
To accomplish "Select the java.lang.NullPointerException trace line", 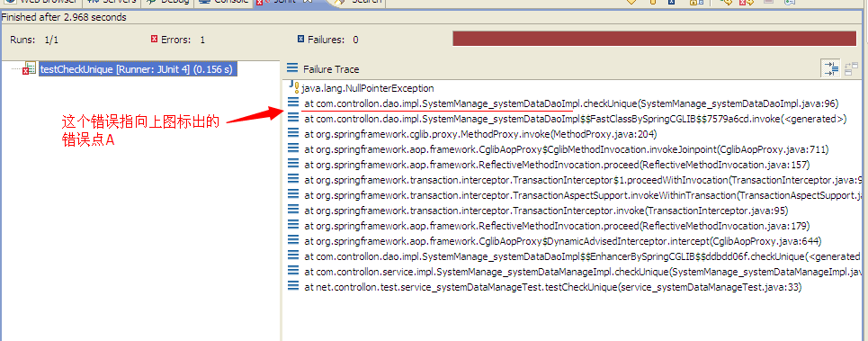I will pos(368,88).
